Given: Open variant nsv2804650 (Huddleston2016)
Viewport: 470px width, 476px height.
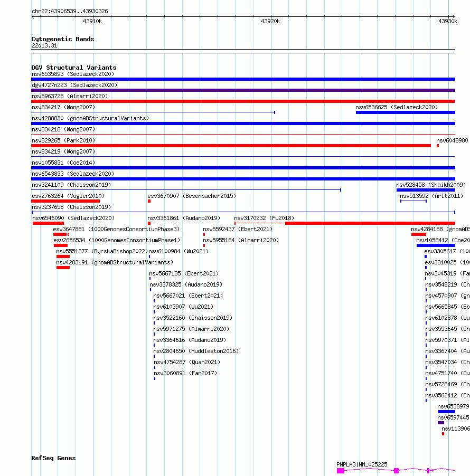Looking at the screenshot, I should [196, 351].
